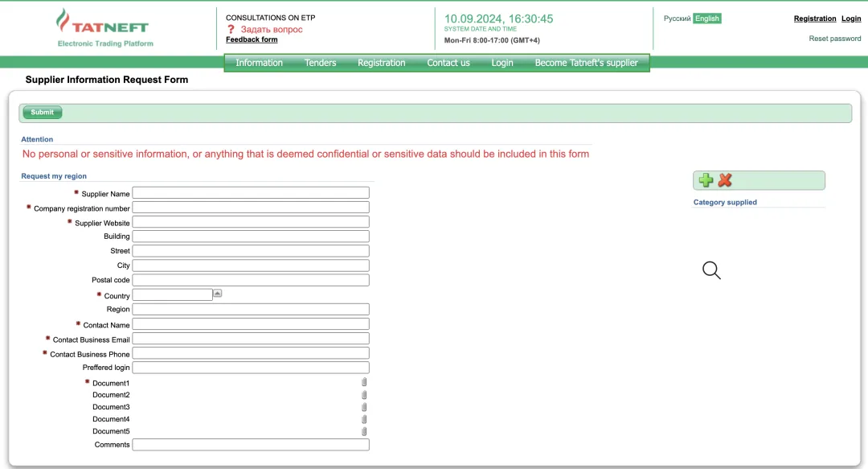Open the Feedback form link
The image size is (868, 469).
252,39
